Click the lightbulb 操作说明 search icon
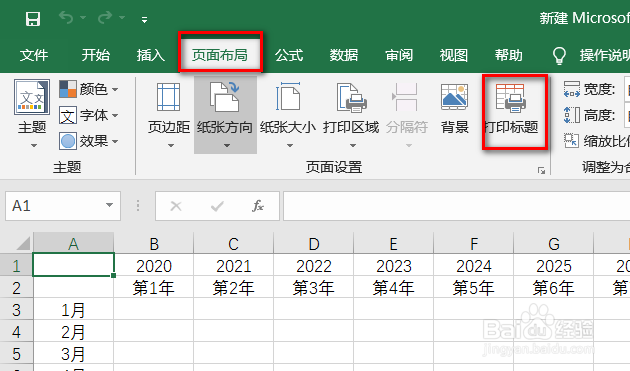Viewport: 630px width, 371px height. [x=559, y=55]
